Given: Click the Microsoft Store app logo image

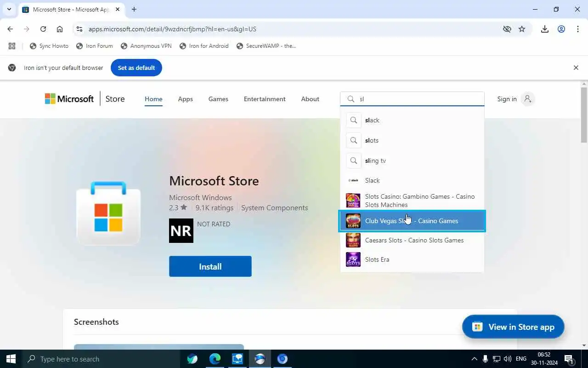Looking at the screenshot, I should [108, 213].
